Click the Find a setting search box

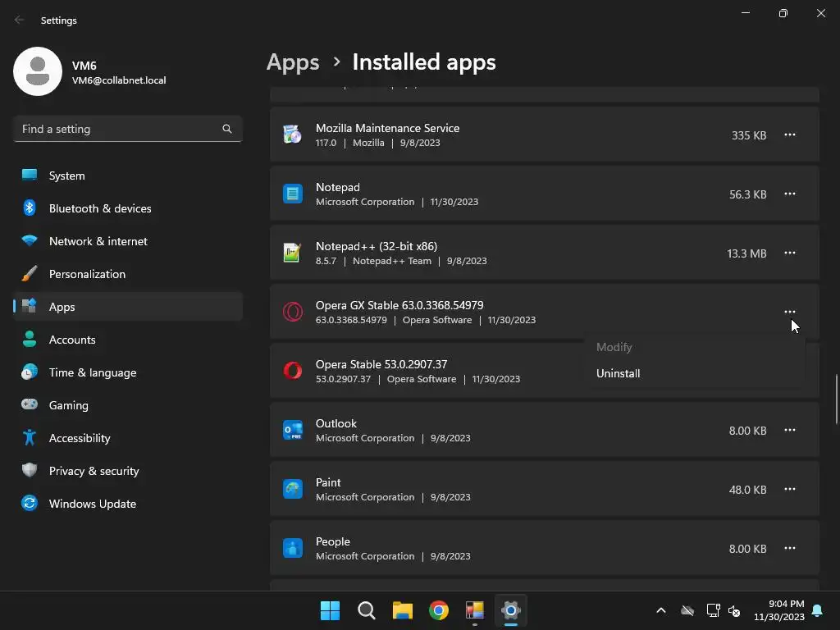(x=128, y=129)
